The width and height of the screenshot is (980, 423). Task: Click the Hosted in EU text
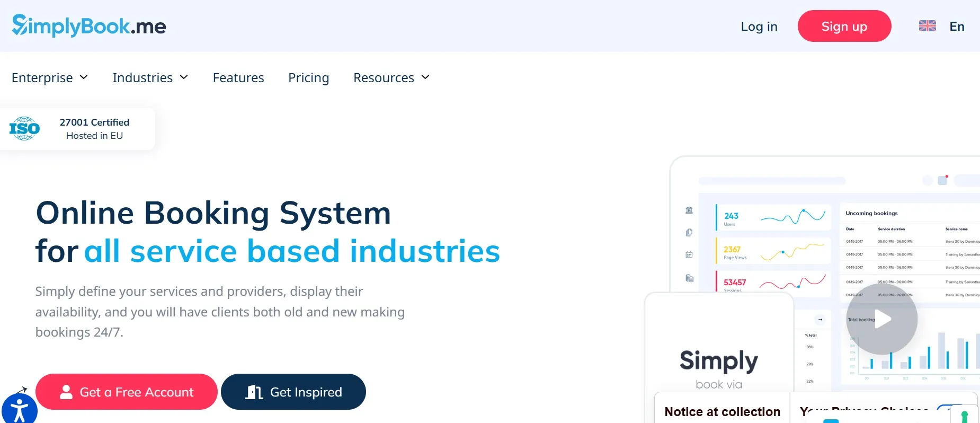[x=94, y=136]
